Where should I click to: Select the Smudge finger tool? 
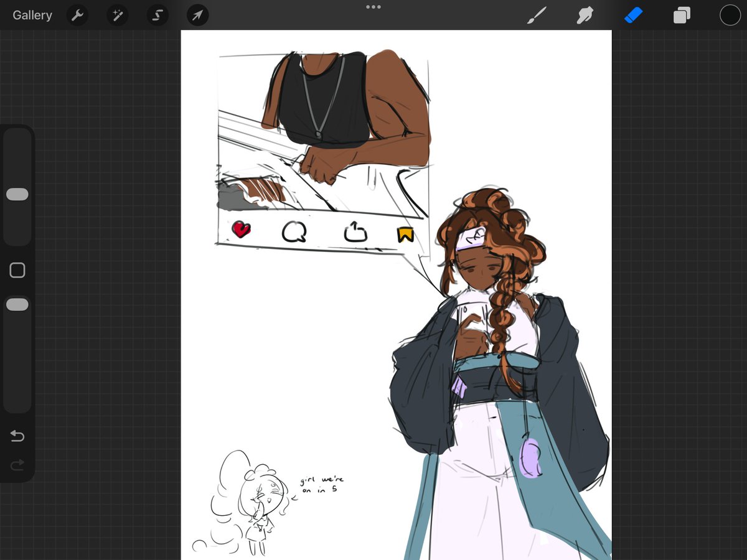tap(585, 16)
